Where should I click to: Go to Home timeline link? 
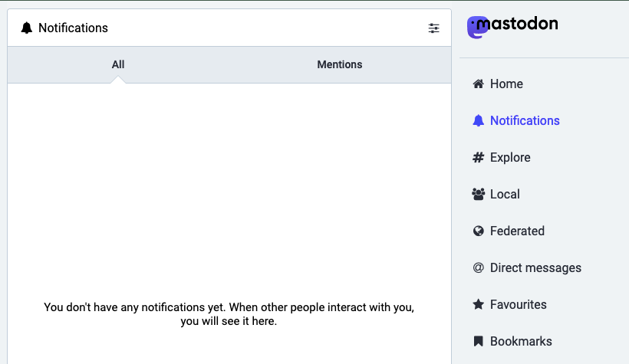pos(506,84)
